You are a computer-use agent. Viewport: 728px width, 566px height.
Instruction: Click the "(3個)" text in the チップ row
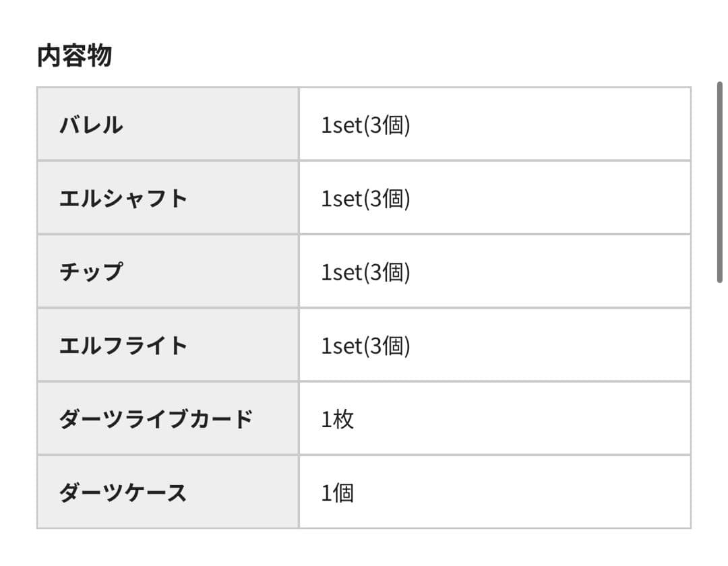coord(387,272)
